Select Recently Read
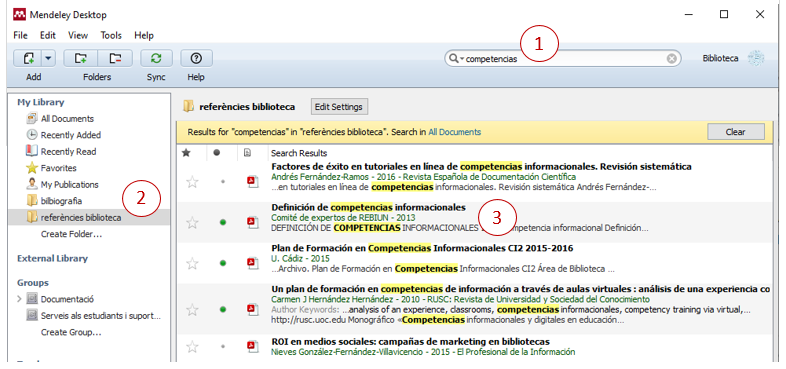 click(69, 151)
